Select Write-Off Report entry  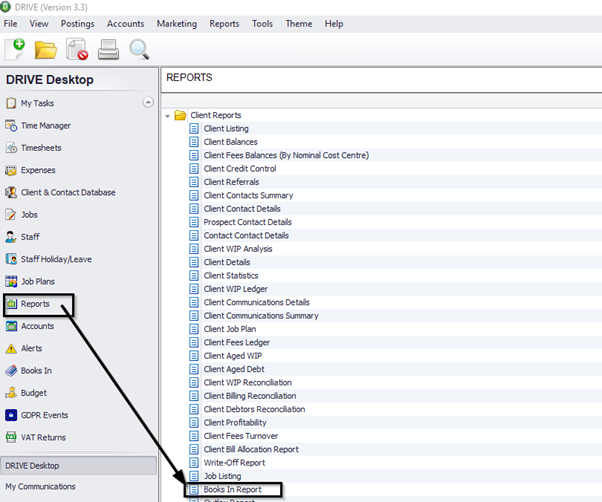pos(234,463)
